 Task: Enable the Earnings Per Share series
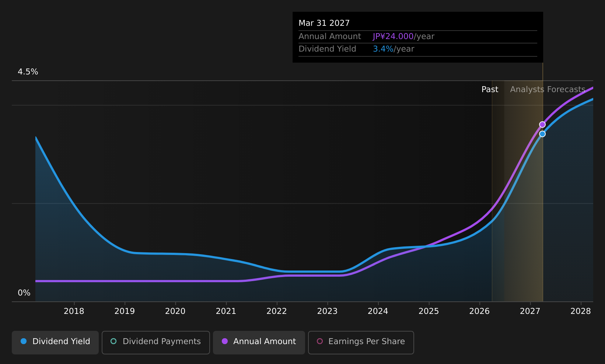pyautogui.click(x=361, y=342)
